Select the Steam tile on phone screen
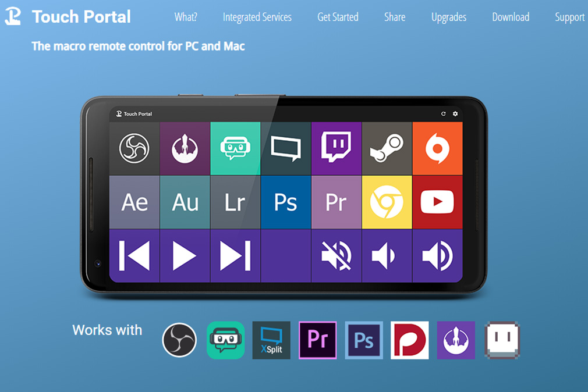 click(x=387, y=148)
